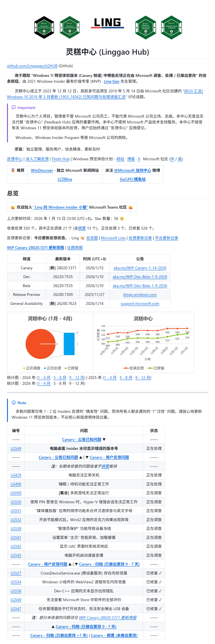Open feedback LG538 link
Viewport: 215px width, 644px height.
coord(16,528)
